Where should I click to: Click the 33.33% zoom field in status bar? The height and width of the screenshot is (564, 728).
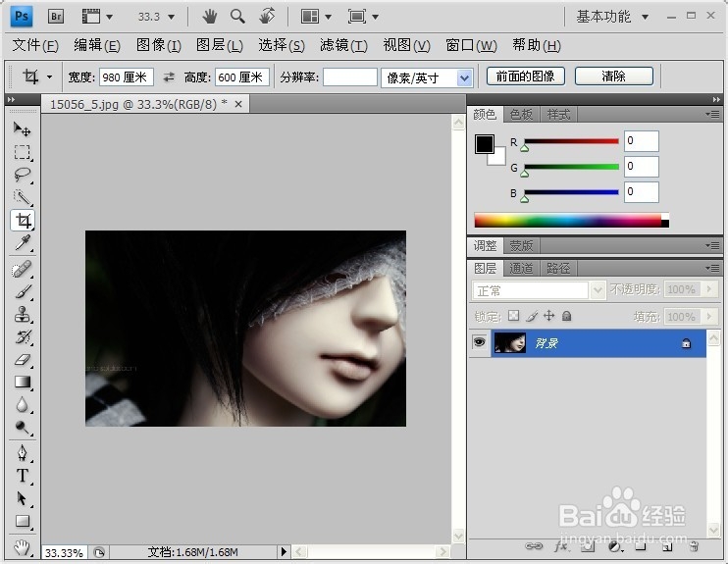click(x=64, y=552)
